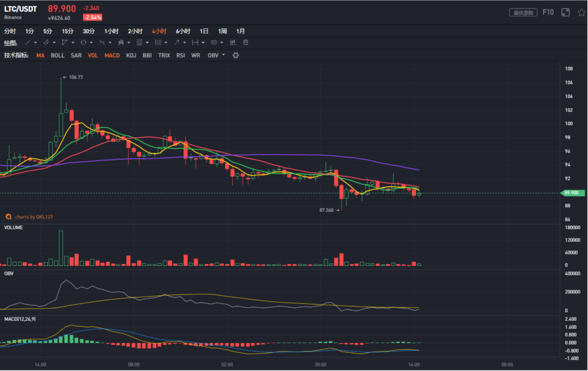Toggle the MA indicator off

(x=40, y=56)
